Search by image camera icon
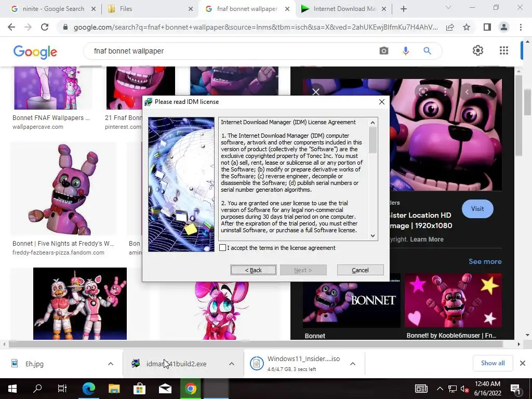Screen dimensions: 532x399 point(384,51)
